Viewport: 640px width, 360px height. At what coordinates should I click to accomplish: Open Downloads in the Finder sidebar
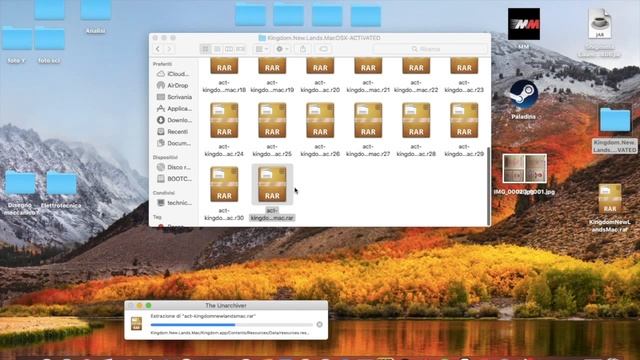[x=174, y=120]
